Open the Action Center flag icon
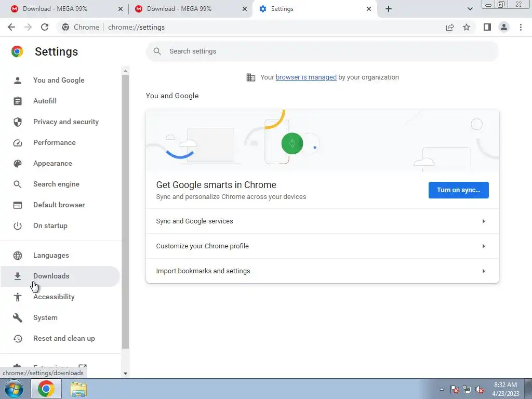 click(455, 390)
